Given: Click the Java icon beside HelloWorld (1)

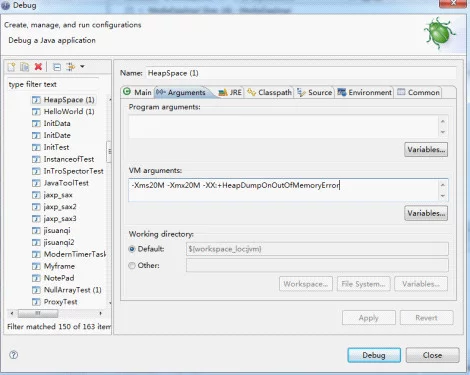Looking at the screenshot, I should click(36, 112).
